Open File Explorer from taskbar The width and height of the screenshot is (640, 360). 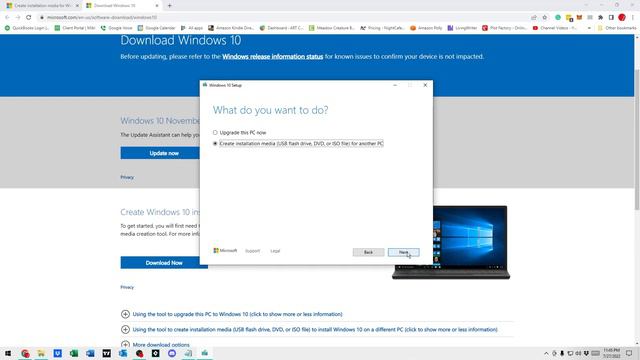coord(41,353)
